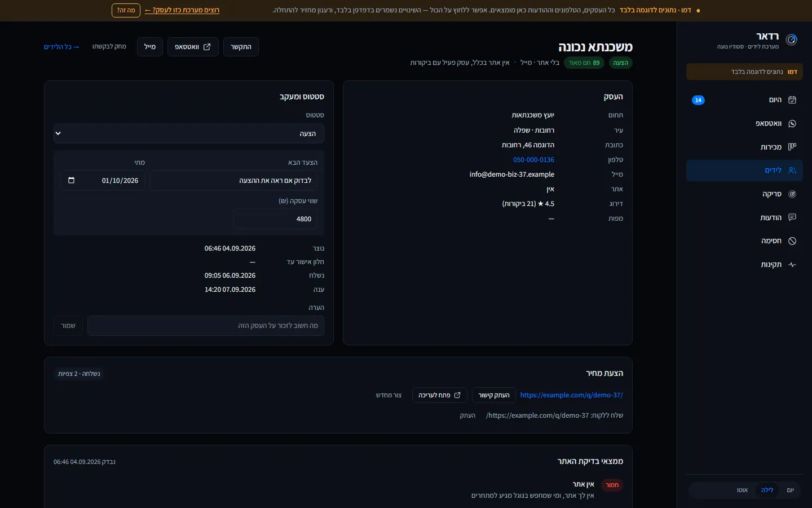The image size is (812, 508).
Task: Open חסימה in the sidebar menu
Action: point(744,241)
